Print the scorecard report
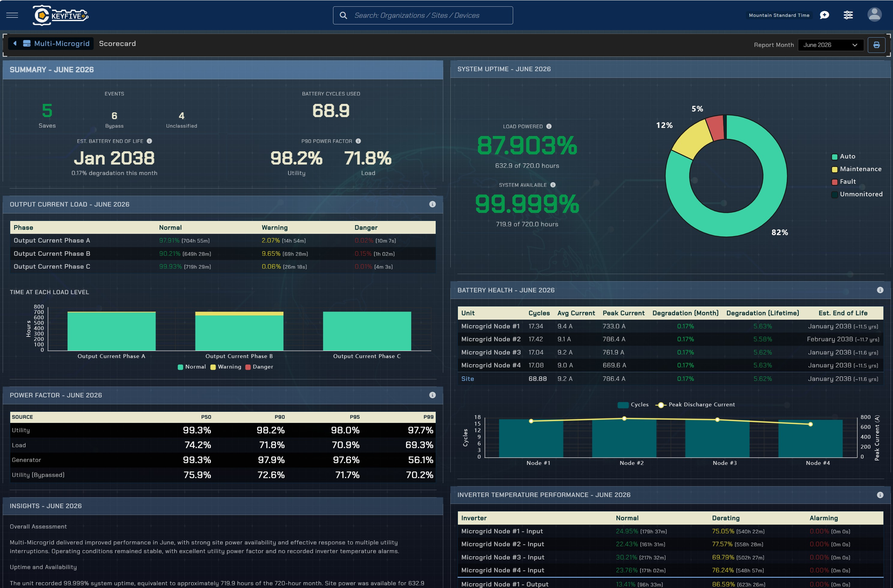 click(x=877, y=45)
